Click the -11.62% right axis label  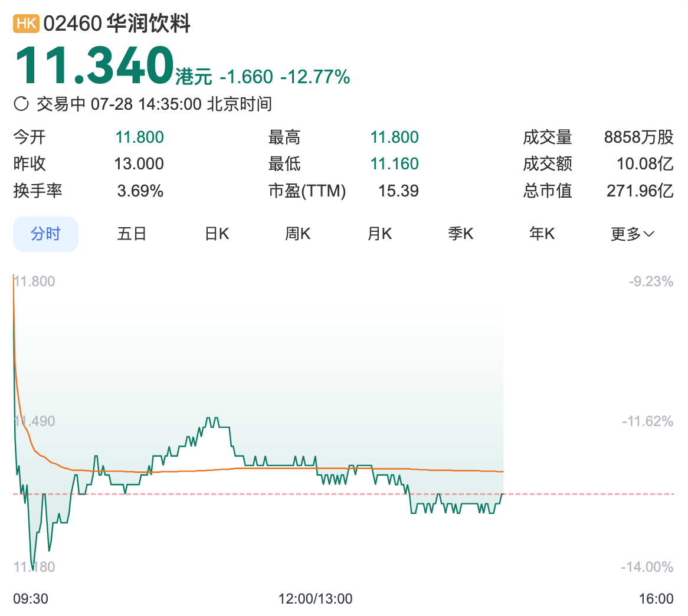click(x=647, y=421)
